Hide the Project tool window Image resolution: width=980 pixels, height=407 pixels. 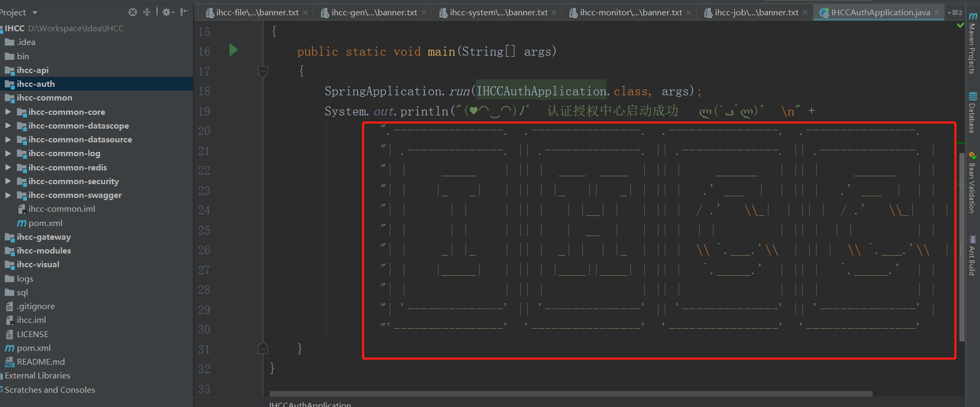pos(184,12)
